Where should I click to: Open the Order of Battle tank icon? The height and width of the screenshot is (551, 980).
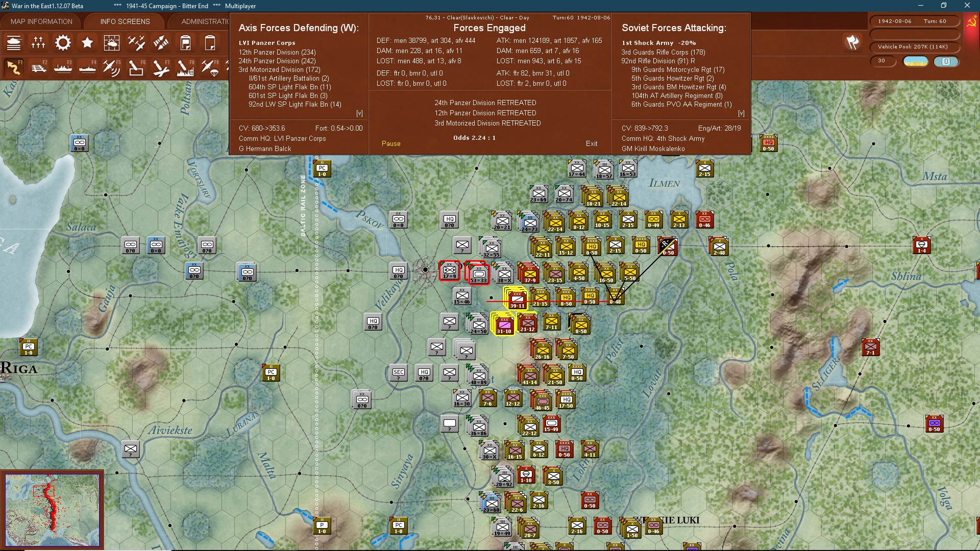coord(14,43)
